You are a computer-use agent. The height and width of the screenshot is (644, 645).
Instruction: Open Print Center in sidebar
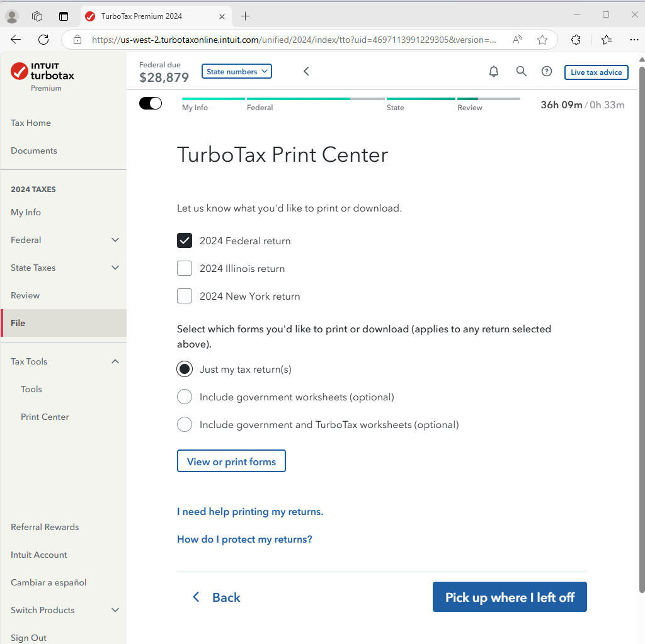pyautogui.click(x=45, y=417)
